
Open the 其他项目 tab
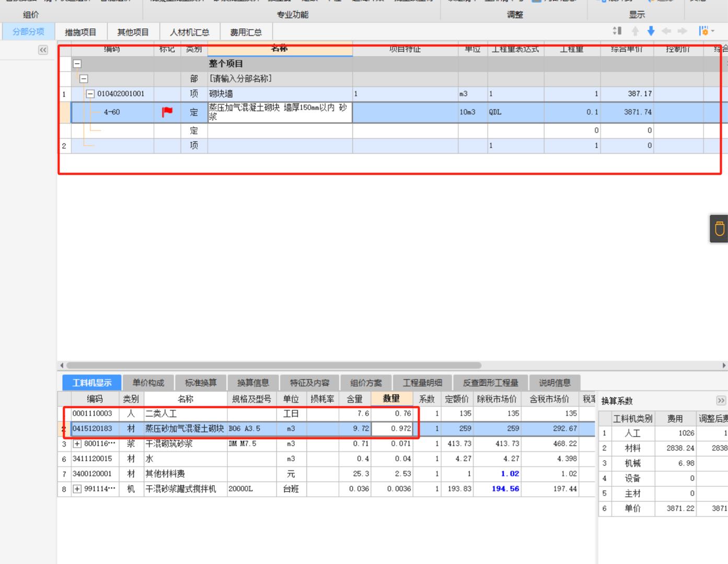[133, 32]
